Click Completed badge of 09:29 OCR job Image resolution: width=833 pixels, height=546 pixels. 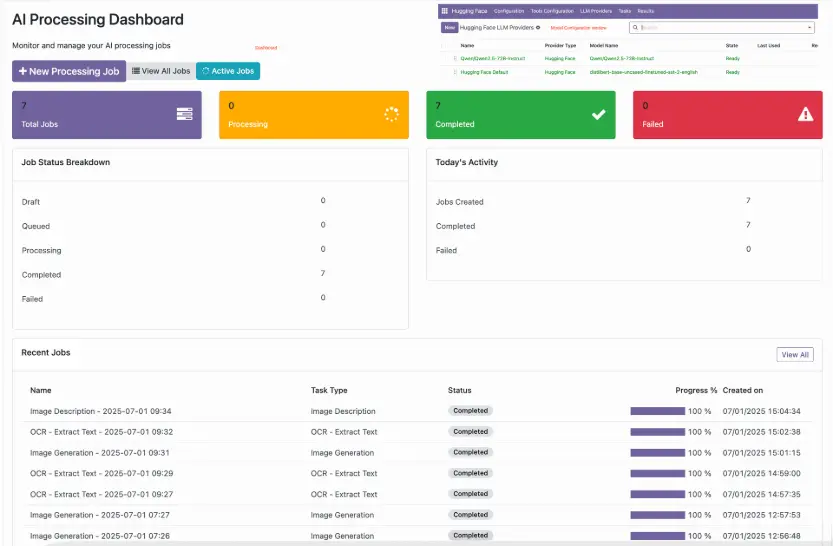pyautogui.click(x=470, y=473)
